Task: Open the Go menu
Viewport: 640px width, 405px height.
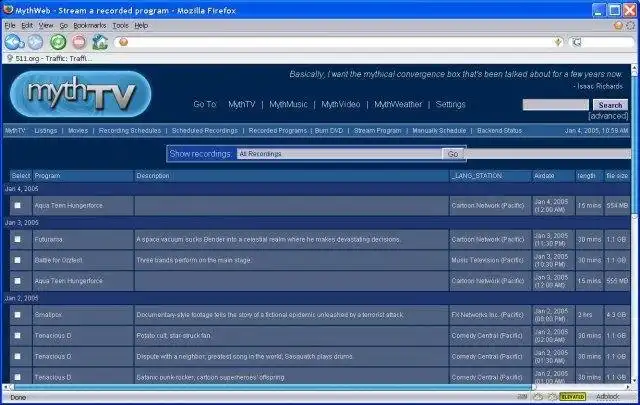Action: point(63,25)
